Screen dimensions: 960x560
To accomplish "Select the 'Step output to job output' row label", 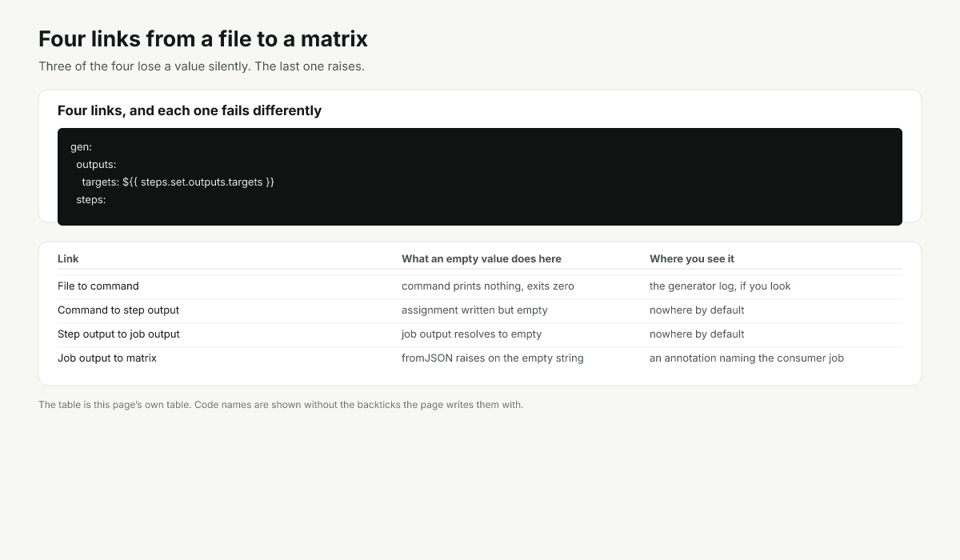I will point(118,334).
